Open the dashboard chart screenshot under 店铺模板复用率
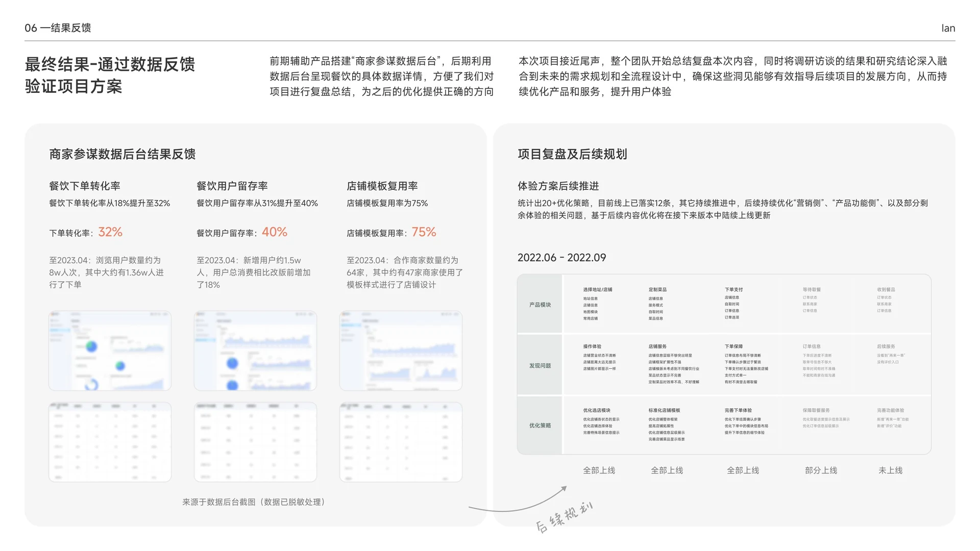The height and width of the screenshot is (551, 980). [x=401, y=350]
